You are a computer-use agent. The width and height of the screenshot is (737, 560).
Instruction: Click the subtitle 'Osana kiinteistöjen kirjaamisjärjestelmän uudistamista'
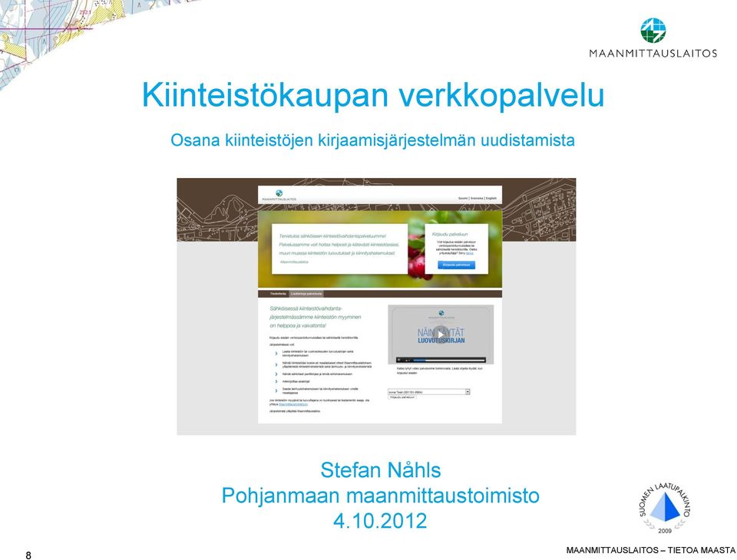(x=372, y=140)
